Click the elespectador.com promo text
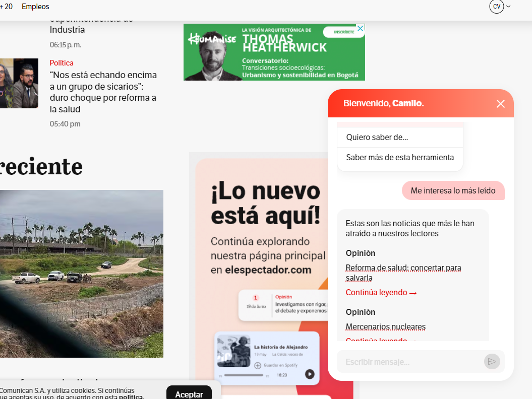 tap(268, 270)
